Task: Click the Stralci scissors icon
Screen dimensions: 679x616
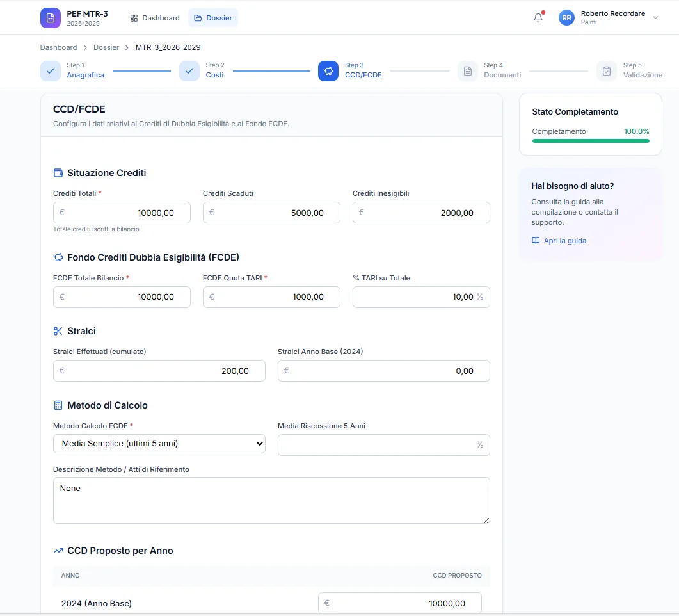Action: point(58,331)
